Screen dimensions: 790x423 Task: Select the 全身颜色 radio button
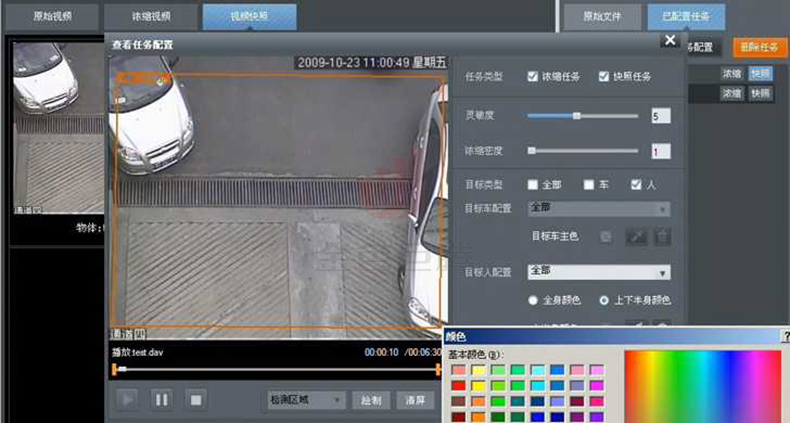tap(534, 300)
